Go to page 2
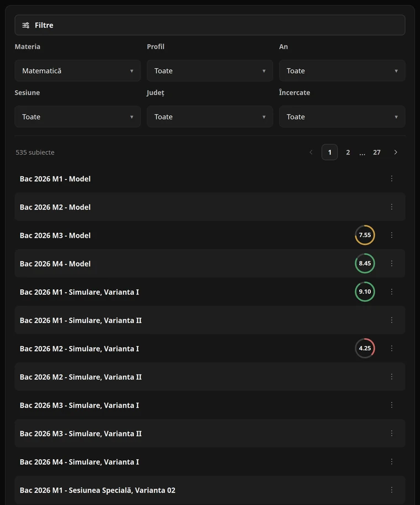The width and height of the screenshot is (420, 505). pos(348,152)
